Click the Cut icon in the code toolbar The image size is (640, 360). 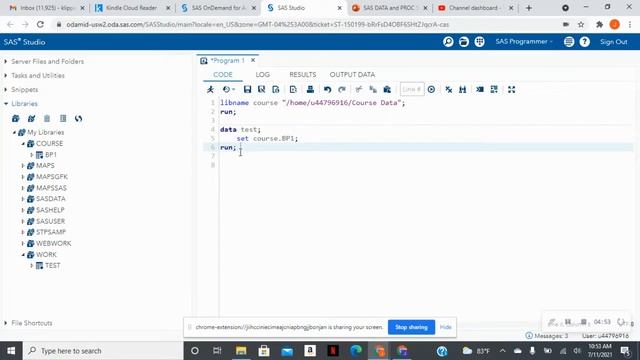(x=359, y=89)
